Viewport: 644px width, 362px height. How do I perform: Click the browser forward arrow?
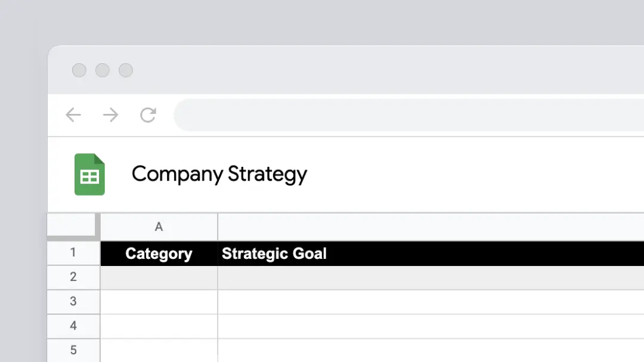[x=110, y=115]
